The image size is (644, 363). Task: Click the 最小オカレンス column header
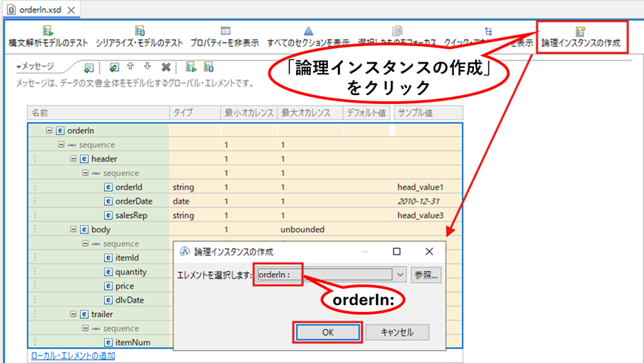[249, 113]
